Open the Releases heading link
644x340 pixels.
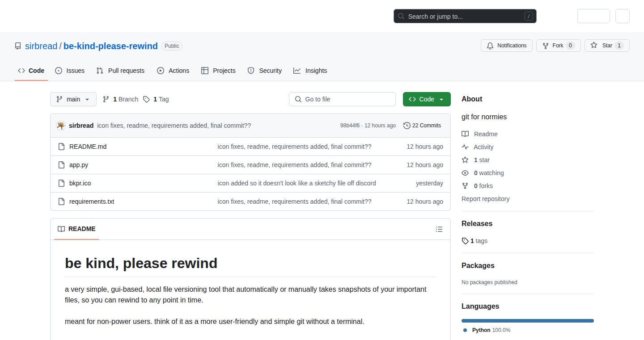coord(477,223)
